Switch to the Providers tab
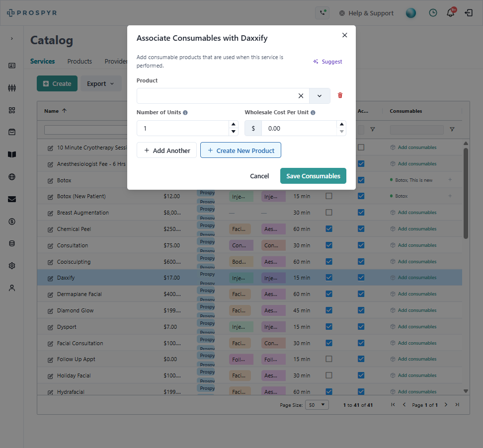This screenshot has height=448, width=483. point(116,61)
